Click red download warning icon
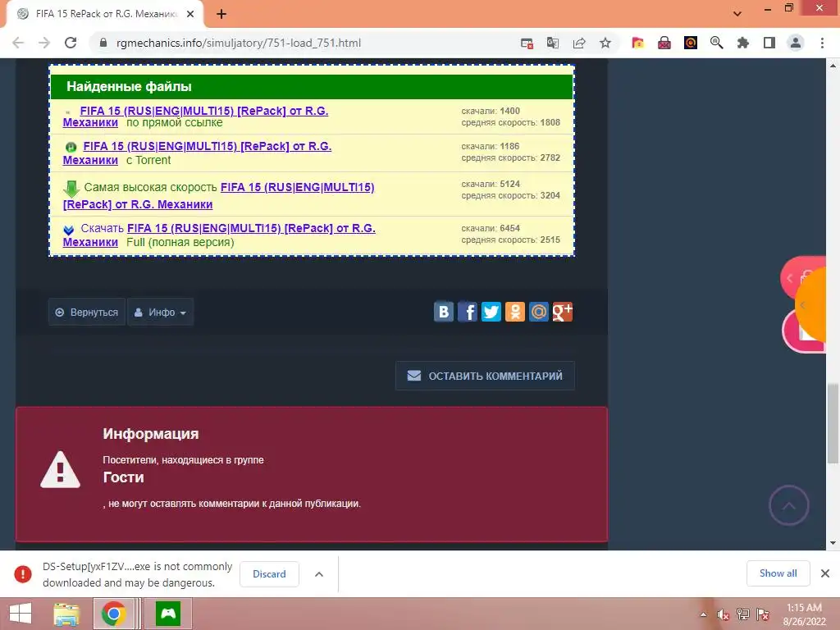This screenshot has width=840, height=630. (x=22, y=574)
